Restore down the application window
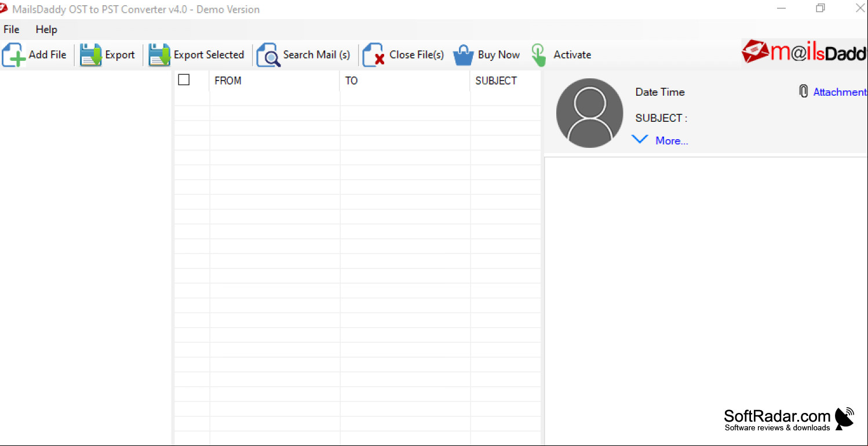This screenshot has width=868, height=446. 820,8
